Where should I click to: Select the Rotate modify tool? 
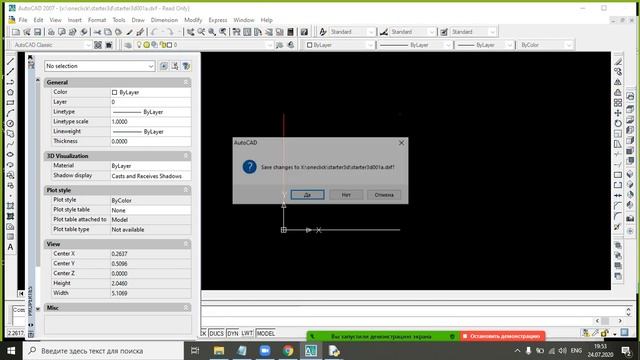click(618, 123)
